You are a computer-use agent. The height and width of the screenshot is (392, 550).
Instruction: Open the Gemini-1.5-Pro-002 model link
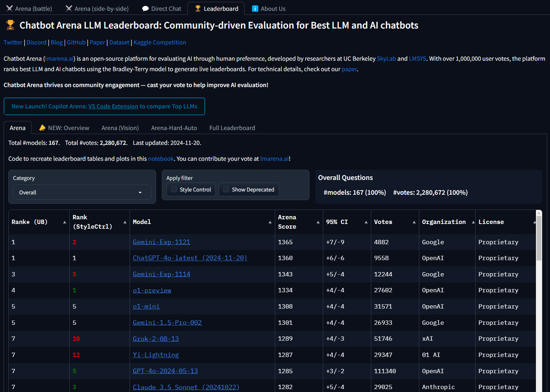coord(167,323)
